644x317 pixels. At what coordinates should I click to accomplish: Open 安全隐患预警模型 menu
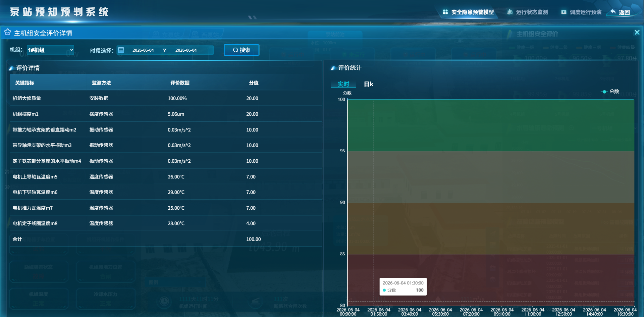click(469, 12)
